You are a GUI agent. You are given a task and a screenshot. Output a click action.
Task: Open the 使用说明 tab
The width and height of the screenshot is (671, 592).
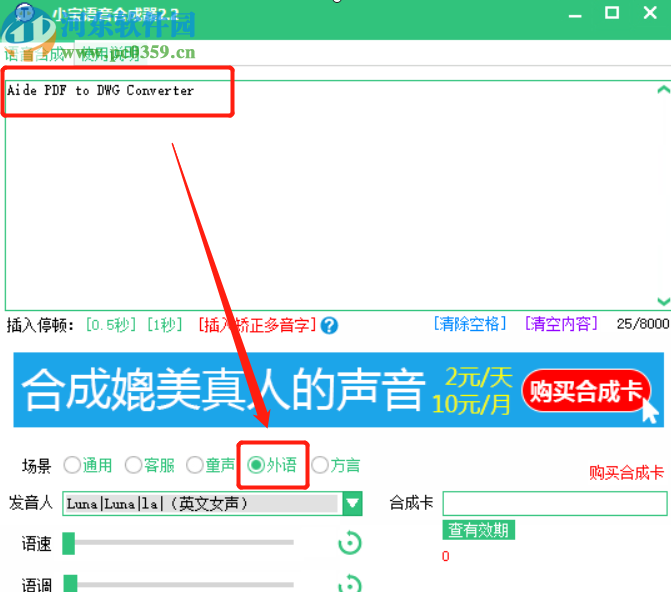coord(110,54)
